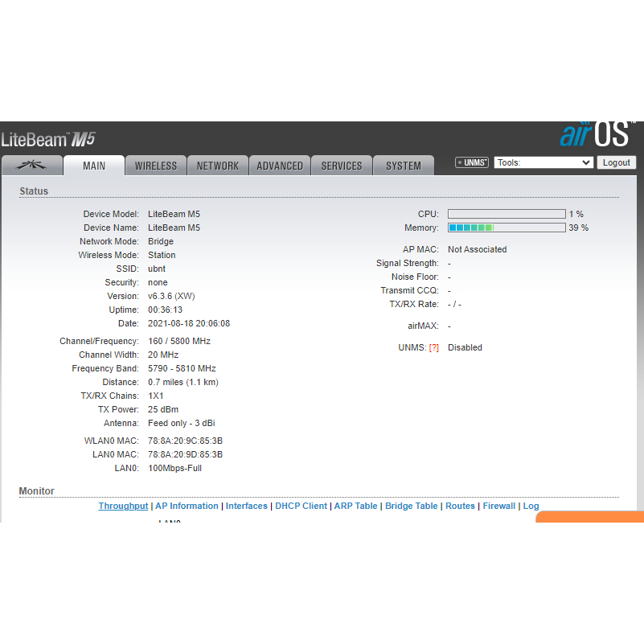Expand the Tools dropdown
Image resolution: width=644 pixels, height=644 pixels.
coord(544,162)
